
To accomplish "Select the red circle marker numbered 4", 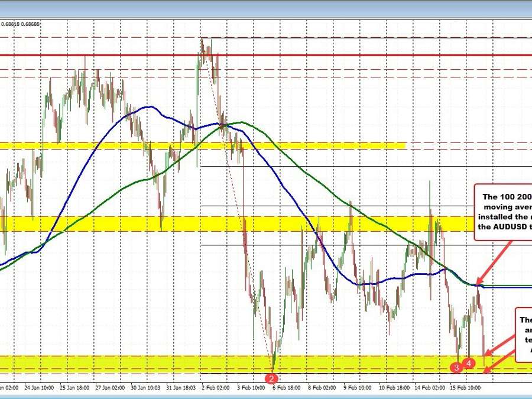I will click(468, 362).
